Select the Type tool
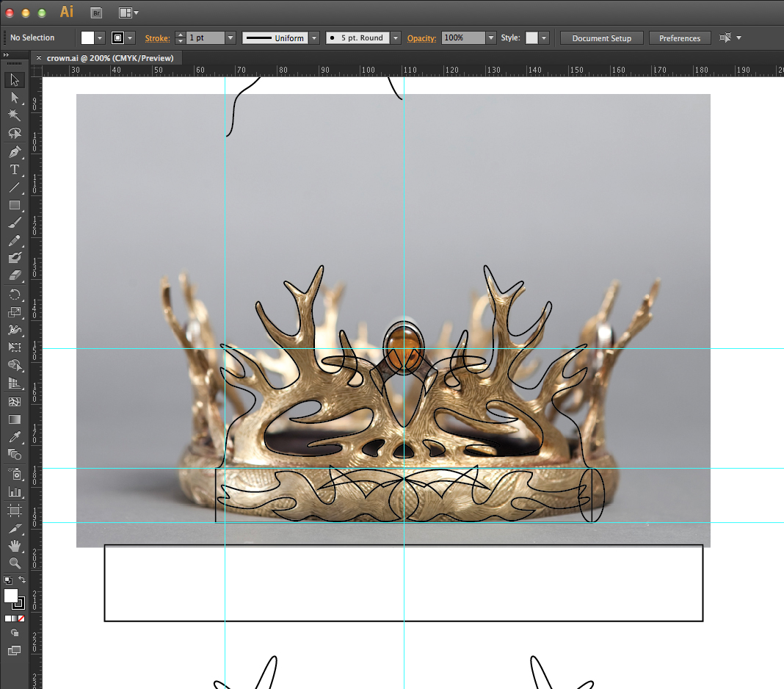 click(x=15, y=170)
